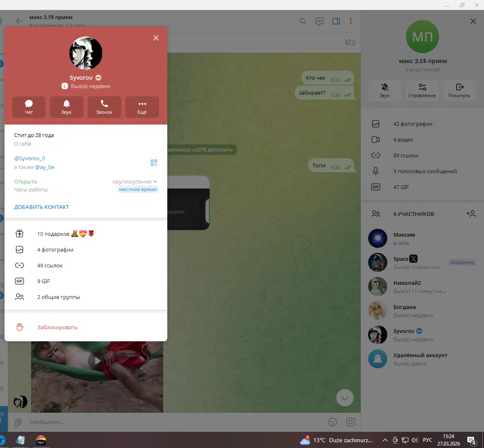
Task: Open chat with Syvorov via Чат button
Action: [29, 107]
